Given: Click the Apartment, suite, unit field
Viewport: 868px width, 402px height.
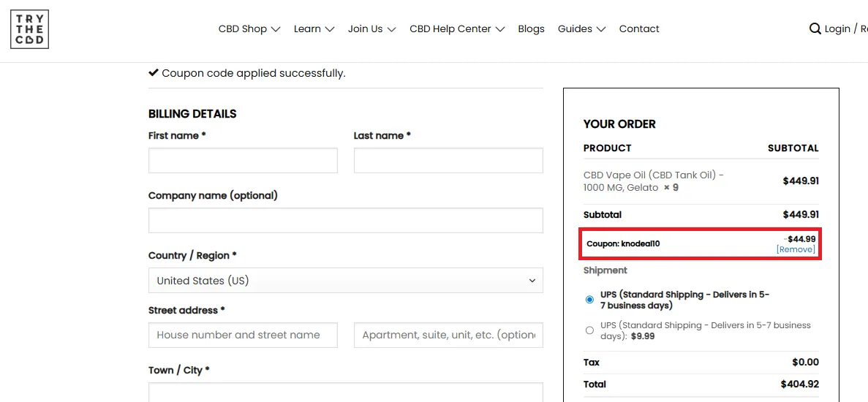Looking at the screenshot, I should tap(448, 335).
